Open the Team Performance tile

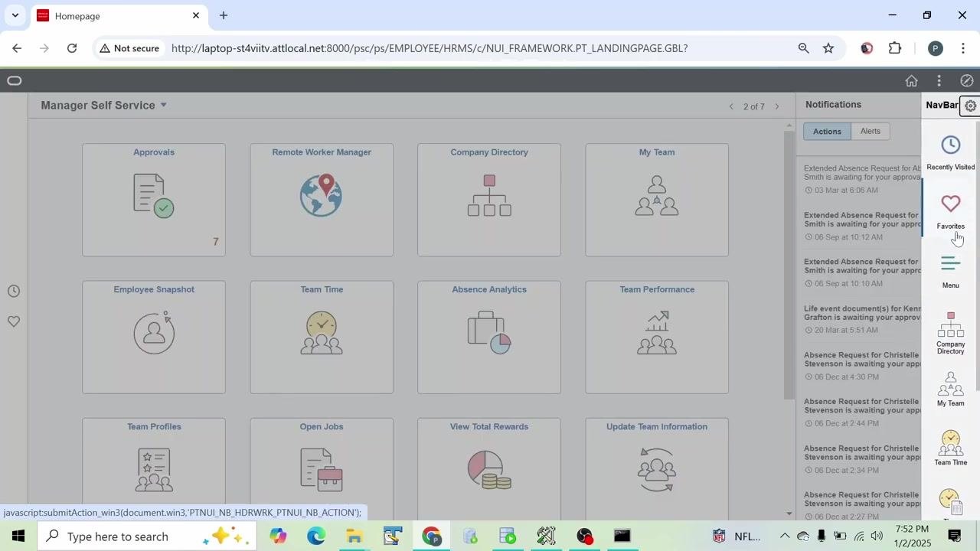point(657,337)
